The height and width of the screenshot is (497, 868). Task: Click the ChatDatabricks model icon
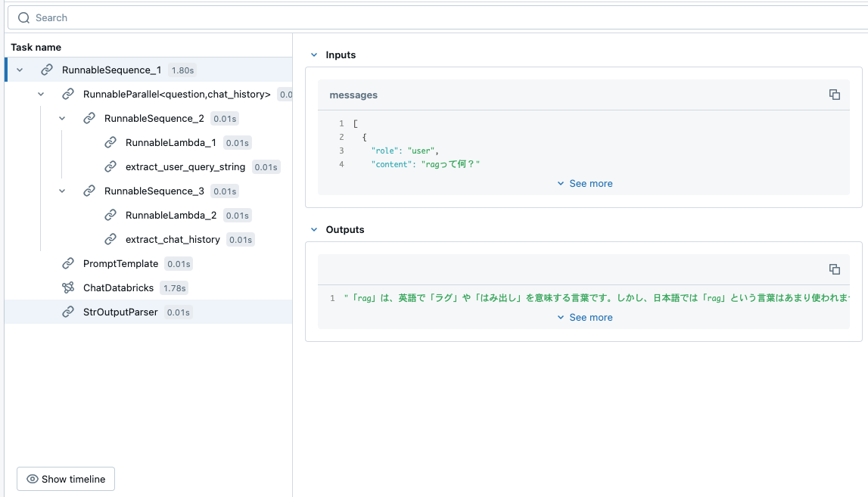[x=67, y=287]
